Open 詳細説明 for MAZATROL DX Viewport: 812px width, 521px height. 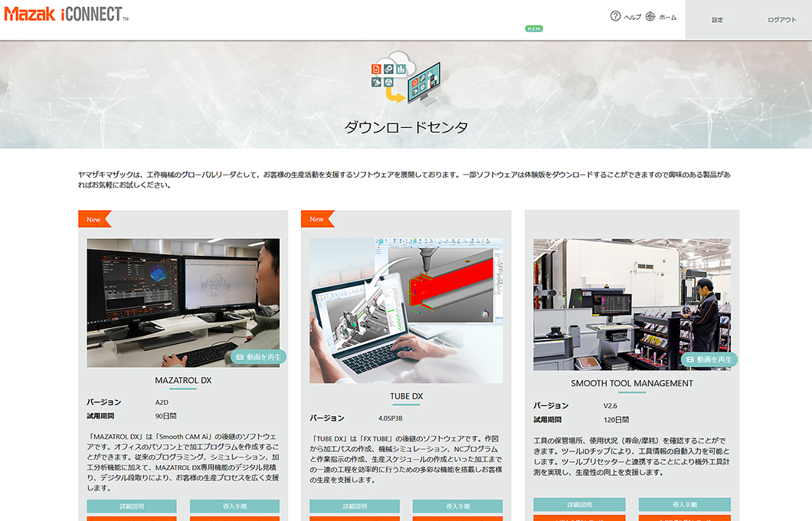pyautogui.click(x=132, y=506)
